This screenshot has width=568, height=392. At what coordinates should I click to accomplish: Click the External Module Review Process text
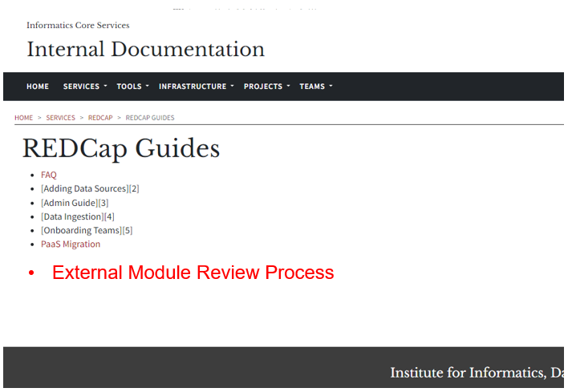[x=193, y=273]
